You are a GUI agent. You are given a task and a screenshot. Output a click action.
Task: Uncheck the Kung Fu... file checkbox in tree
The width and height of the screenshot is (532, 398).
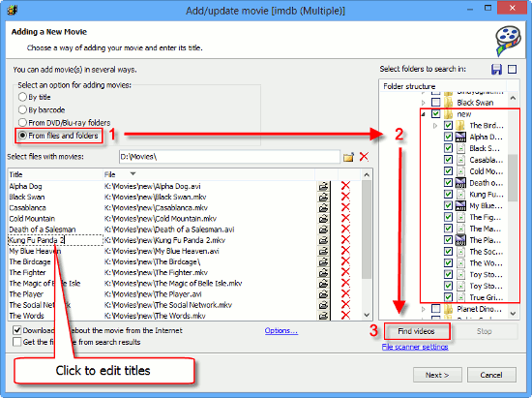pos(448,195)
